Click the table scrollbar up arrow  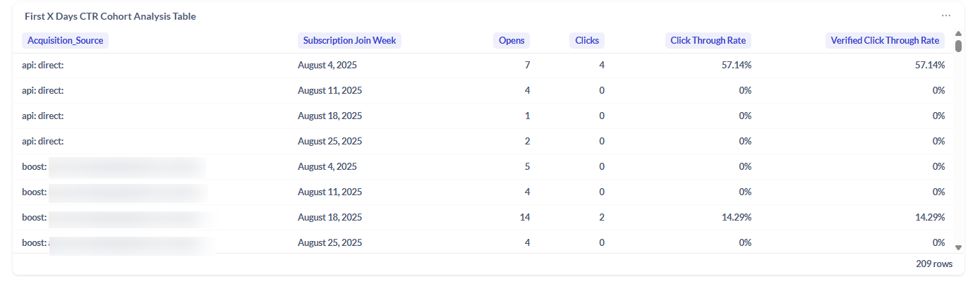(x=958, y=33)
